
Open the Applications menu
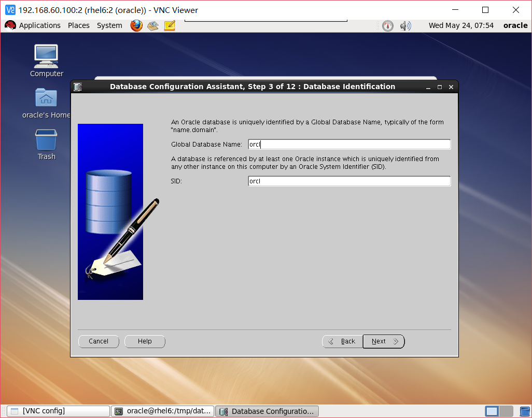click(x=39, y=25)
